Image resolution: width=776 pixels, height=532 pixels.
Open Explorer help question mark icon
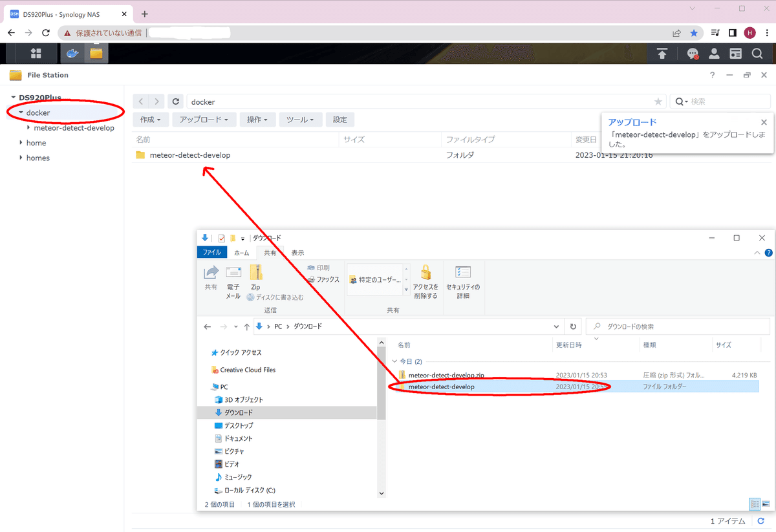pyautogui.click(x=768, y=253)
